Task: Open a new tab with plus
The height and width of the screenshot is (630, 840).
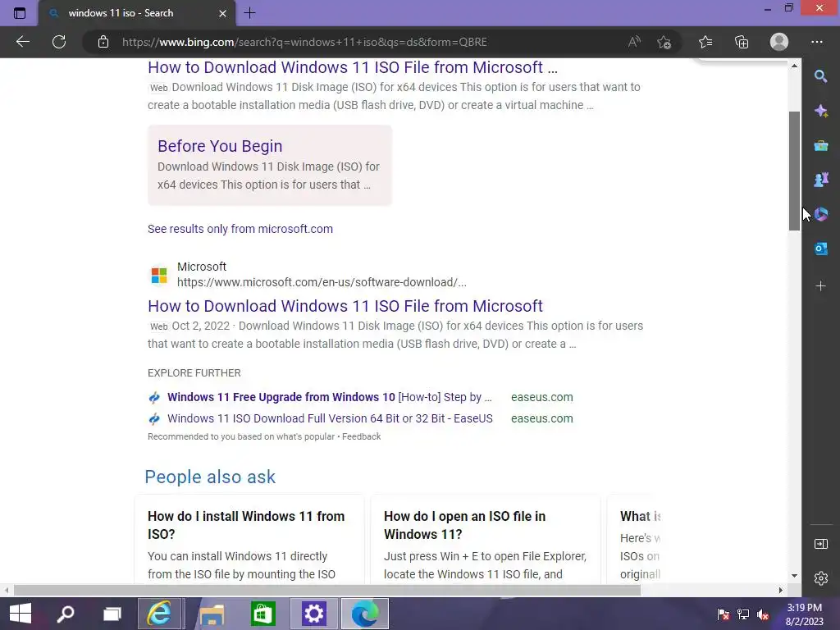Action: pos(249,13)
